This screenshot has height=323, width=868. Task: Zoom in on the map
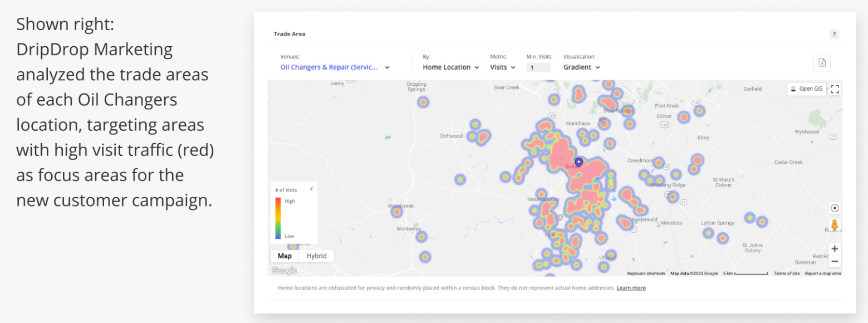pyautogui.click(x=835, y=248)
